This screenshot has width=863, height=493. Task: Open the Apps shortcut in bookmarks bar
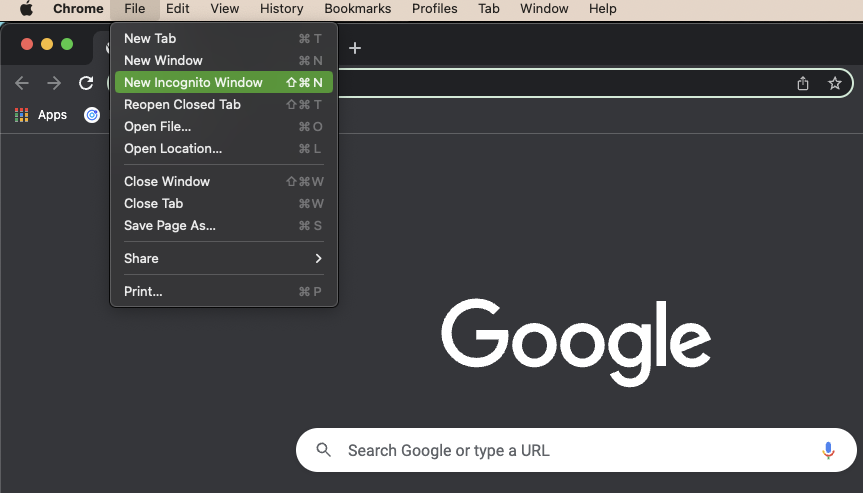click(x=41, y=115)
